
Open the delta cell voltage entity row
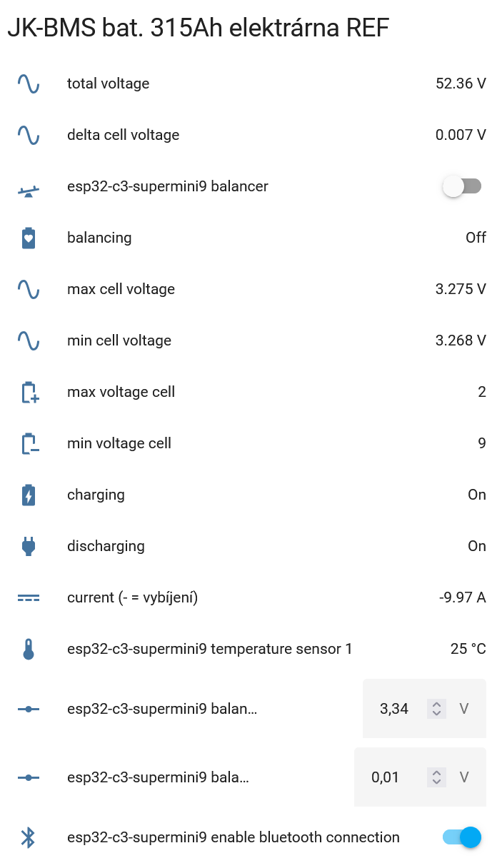[x=123, y=135]
